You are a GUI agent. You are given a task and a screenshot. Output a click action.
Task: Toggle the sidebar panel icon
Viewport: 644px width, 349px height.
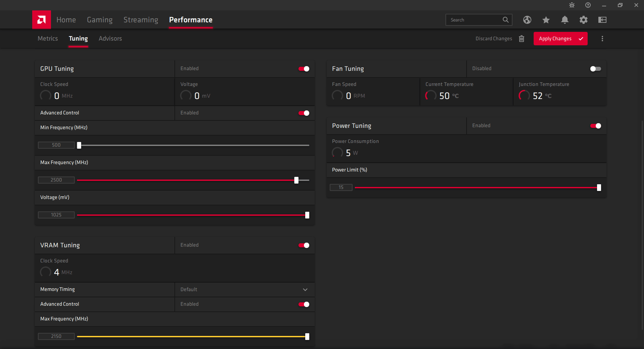point(602,20)
